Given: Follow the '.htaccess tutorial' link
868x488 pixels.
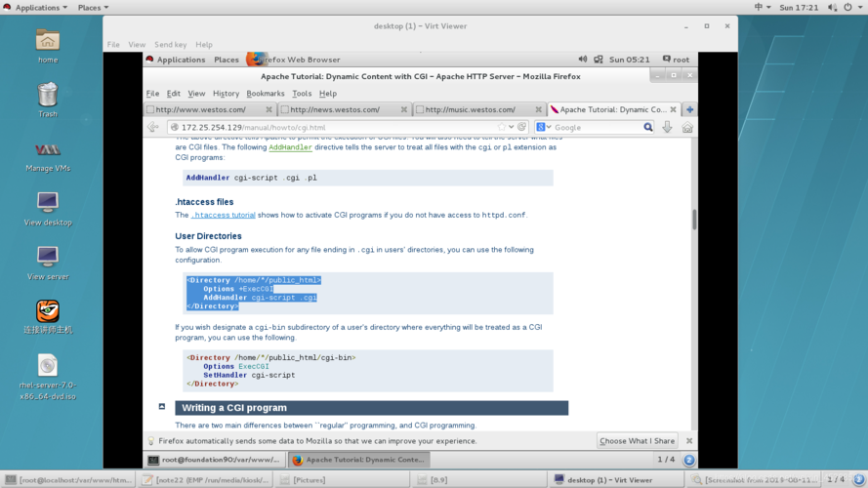Looking at the screenshot, I should pos(224,215).
